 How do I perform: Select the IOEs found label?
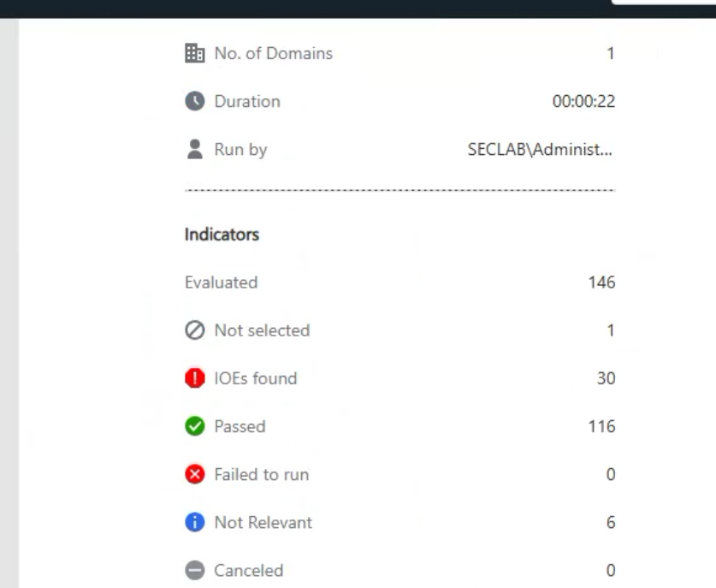pos(256,378)
